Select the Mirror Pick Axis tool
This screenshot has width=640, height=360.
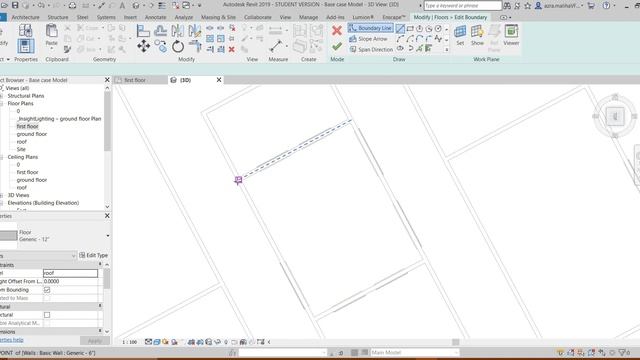(178, 31)
